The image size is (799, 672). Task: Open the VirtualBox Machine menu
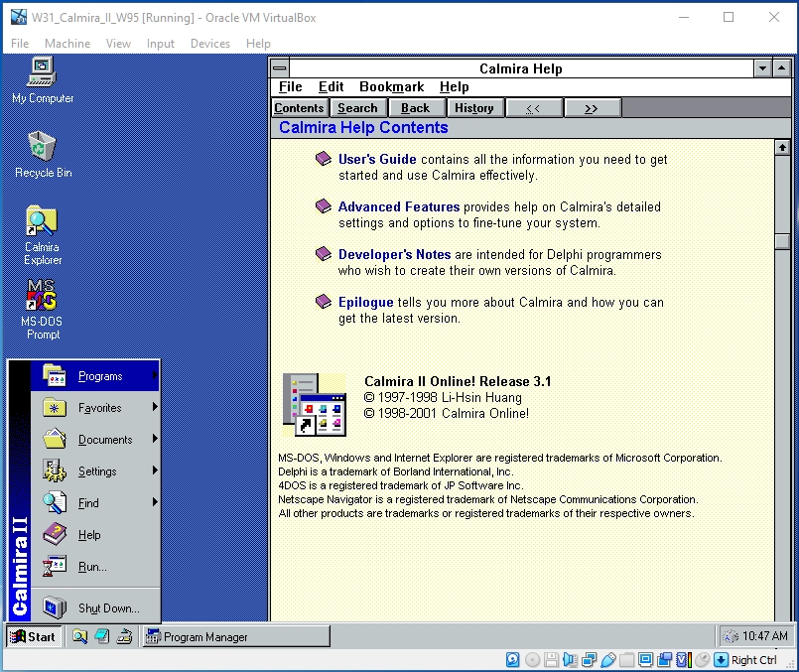tap(67, 44)
